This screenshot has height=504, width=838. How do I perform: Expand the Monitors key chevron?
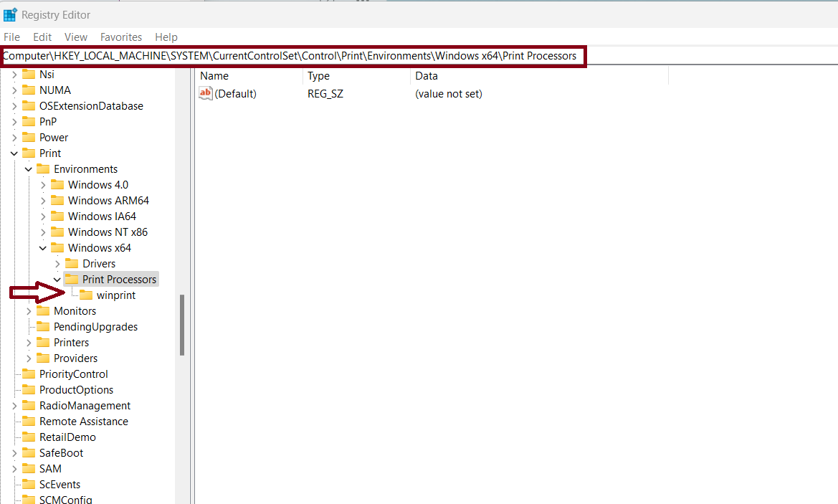click(29, 311)
